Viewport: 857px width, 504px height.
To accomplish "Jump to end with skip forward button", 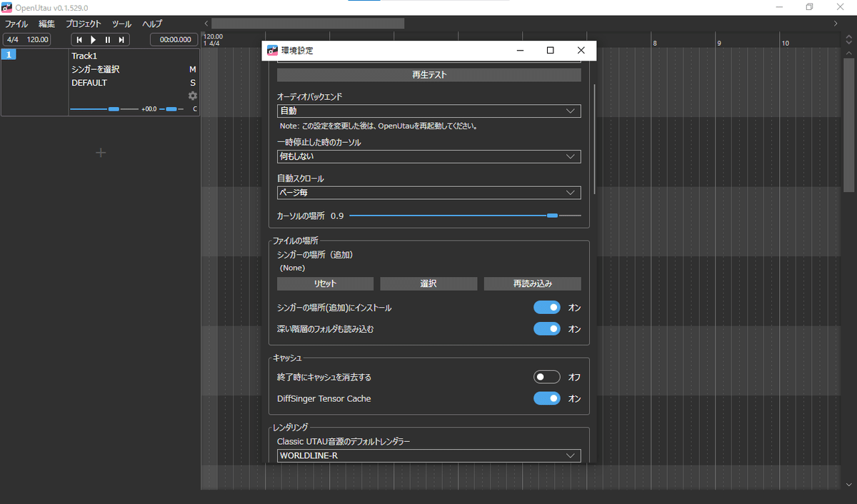I will point(121,40).
